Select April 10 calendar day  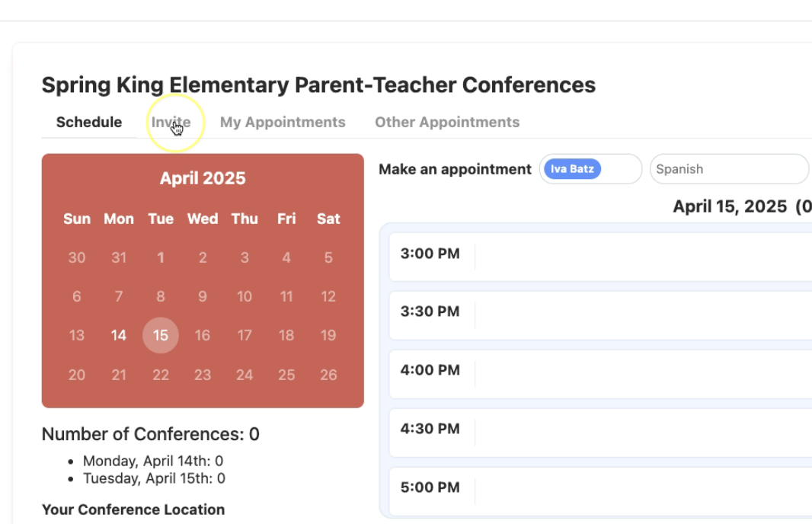tap(245, 296)
